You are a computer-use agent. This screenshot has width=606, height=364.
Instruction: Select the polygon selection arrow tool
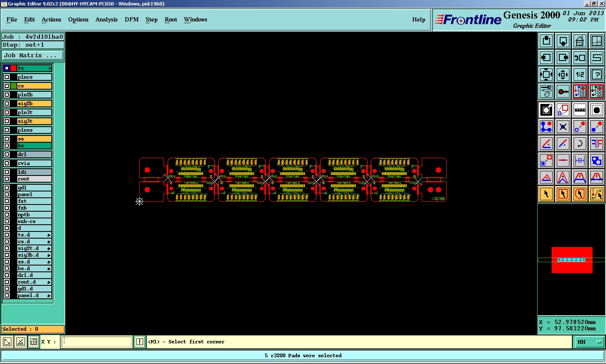coord(580,194)
